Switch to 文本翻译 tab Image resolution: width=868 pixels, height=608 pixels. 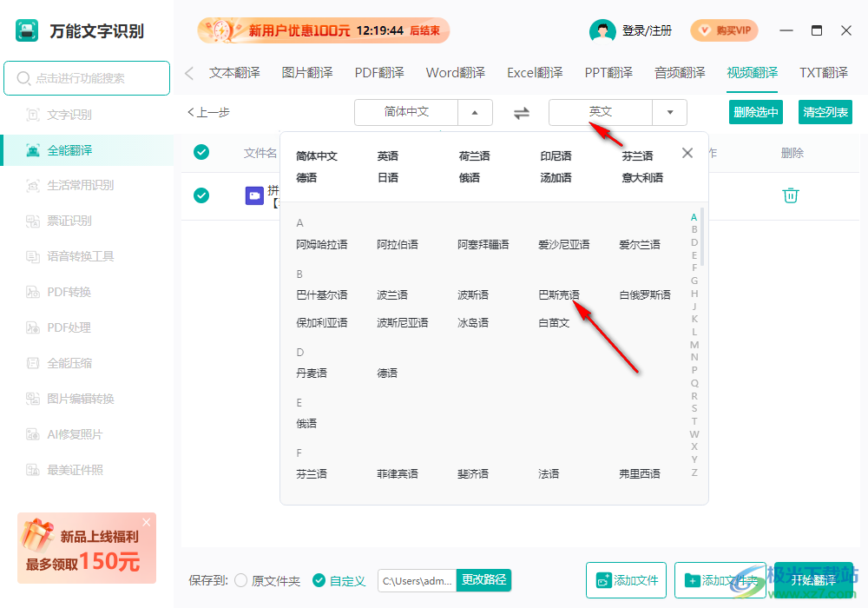(x=234, y=73)
